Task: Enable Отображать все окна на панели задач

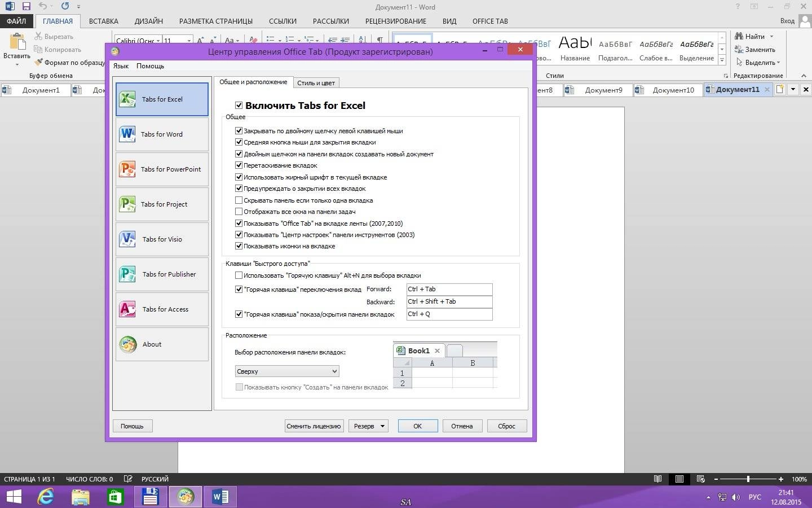Action: tap(239, 212)
